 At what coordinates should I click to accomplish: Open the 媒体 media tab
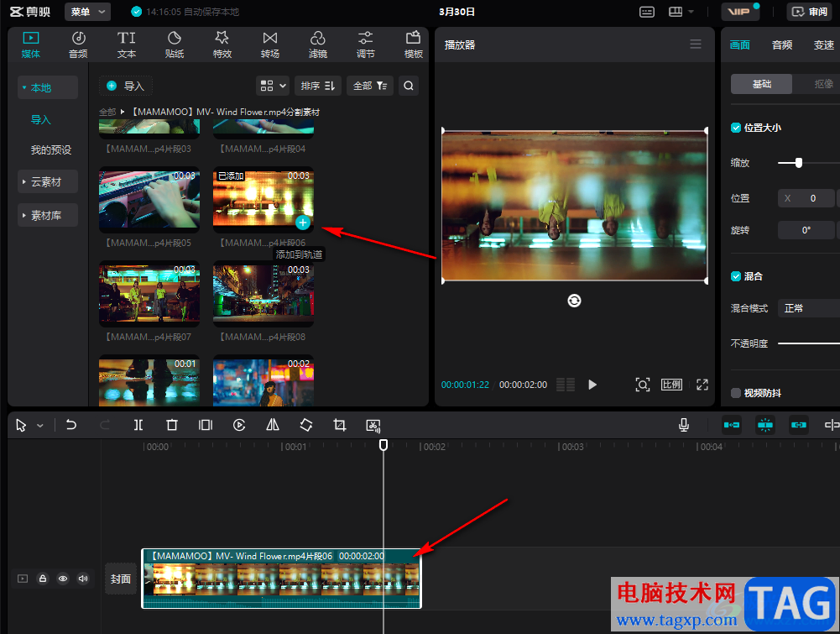[30, 45]
